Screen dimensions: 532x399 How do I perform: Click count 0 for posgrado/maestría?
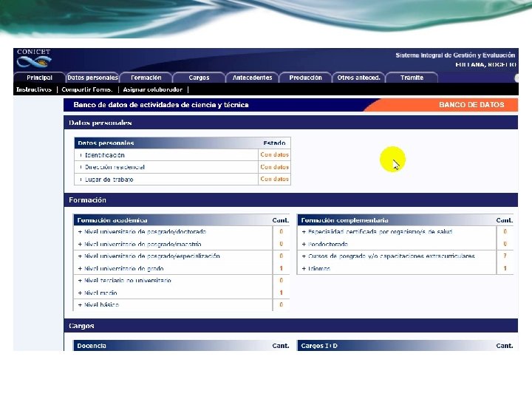point(281,244)
